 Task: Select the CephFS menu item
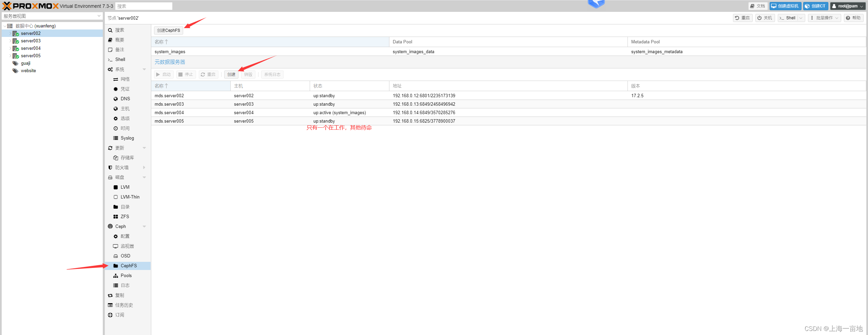pyautogui.click(x=128, y=266)
